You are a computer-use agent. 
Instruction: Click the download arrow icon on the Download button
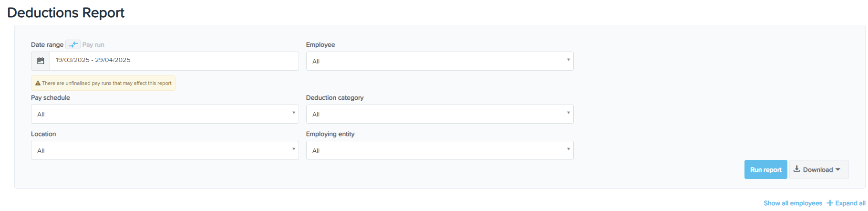(796, 169)
